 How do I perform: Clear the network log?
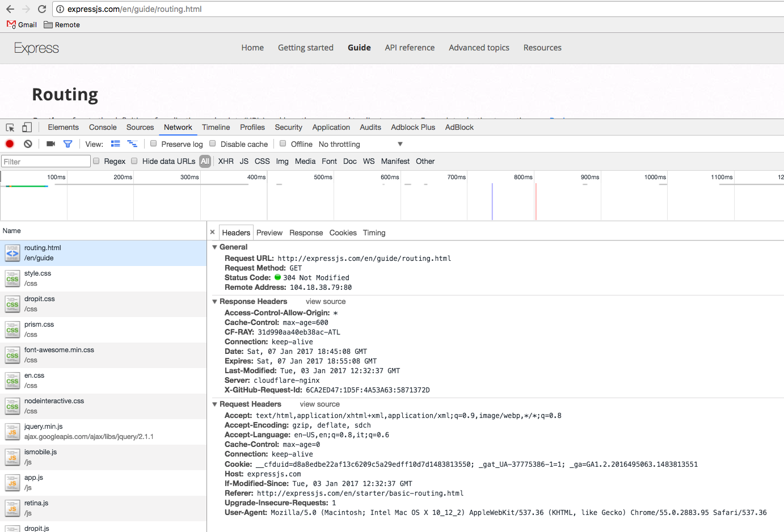click(28, 144)
